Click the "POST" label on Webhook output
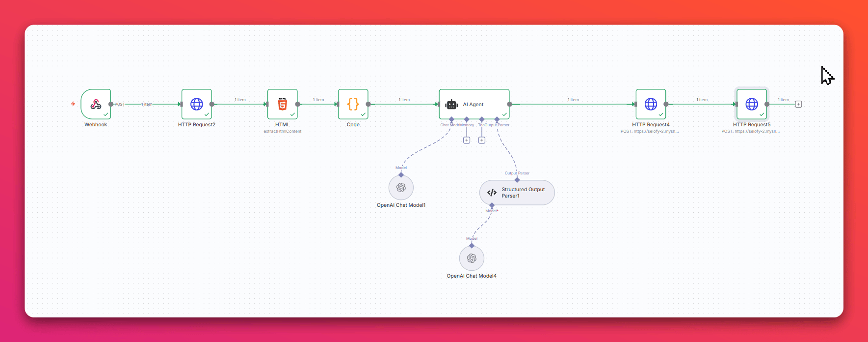This screenshot has height=342, width=868. [x=120, y=104]
